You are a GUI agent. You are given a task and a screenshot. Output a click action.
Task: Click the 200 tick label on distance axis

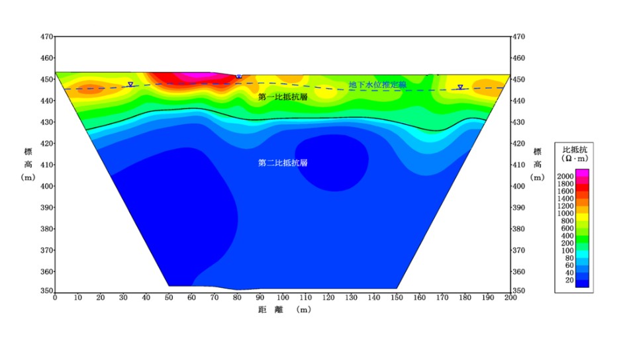(x=510, y=298)
